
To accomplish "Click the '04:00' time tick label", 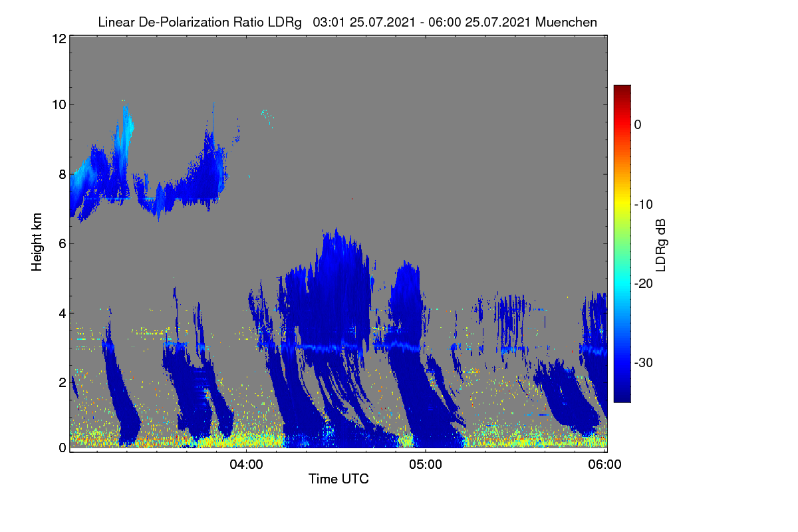I will click(x=246, y=465).
